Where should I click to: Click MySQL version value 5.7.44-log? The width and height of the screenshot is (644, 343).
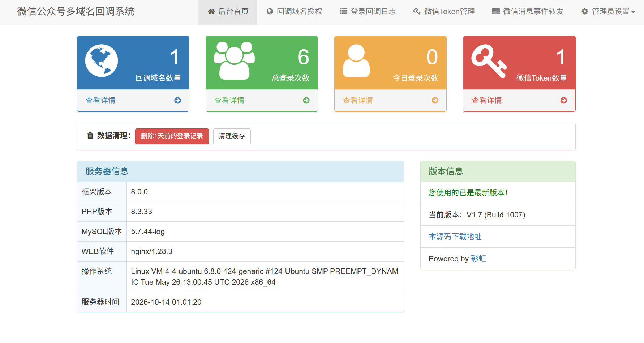148,232
